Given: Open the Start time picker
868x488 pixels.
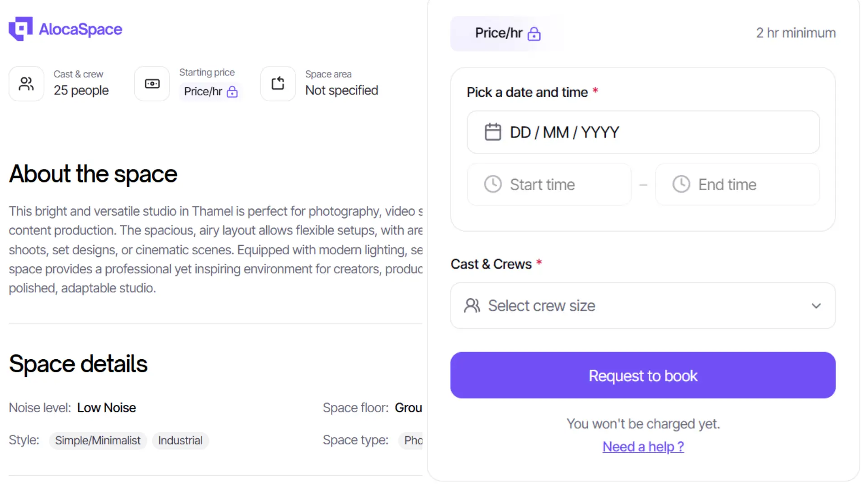Looking at the screenshot, I should pos(549,184).
